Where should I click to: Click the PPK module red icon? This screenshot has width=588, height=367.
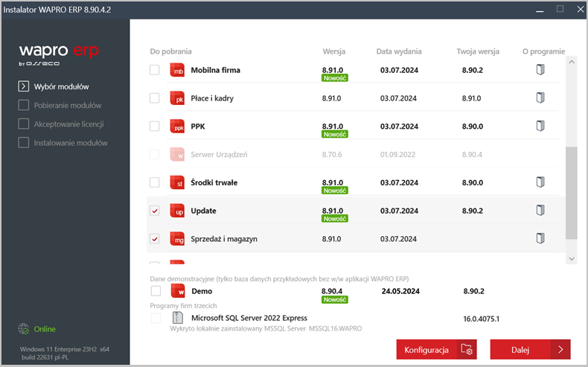pyautogui.click(x=177, y=127)
